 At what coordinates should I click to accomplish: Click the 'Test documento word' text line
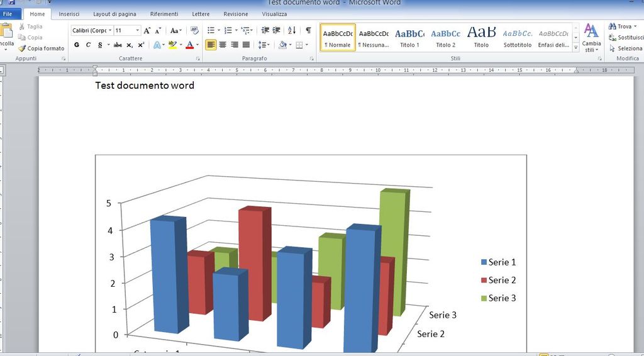[x=145, y=86]
